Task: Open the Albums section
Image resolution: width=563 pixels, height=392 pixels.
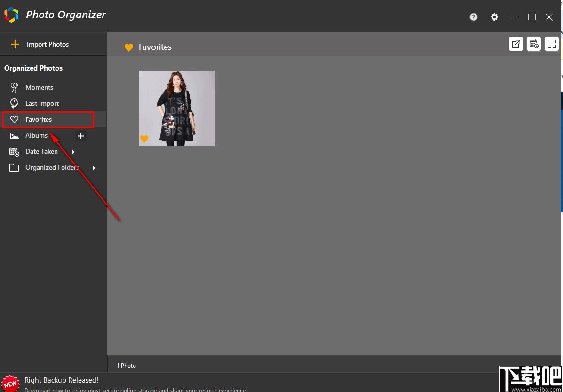Action: pyautogui.click(x=36, y=136)
